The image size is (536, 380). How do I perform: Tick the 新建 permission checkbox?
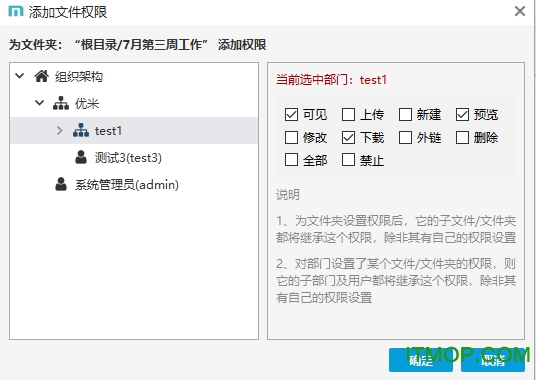coord(405,114)
